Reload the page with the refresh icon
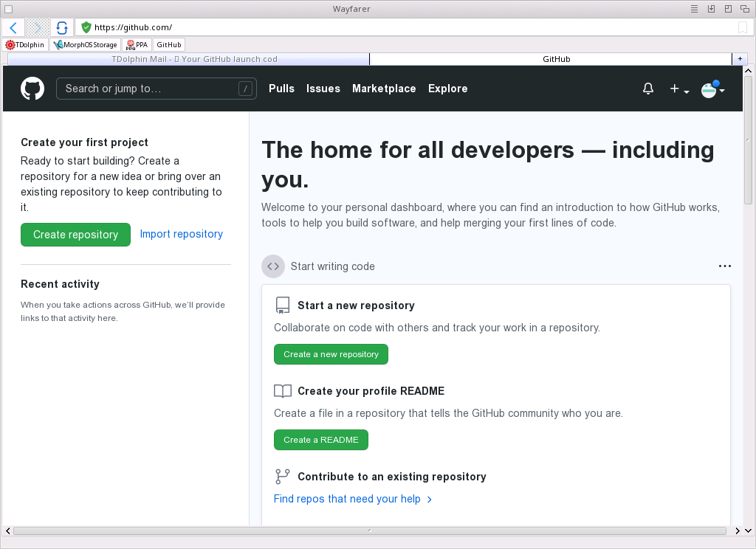The image size is (756, 549). pyautogui.click(x=62, y=27)
